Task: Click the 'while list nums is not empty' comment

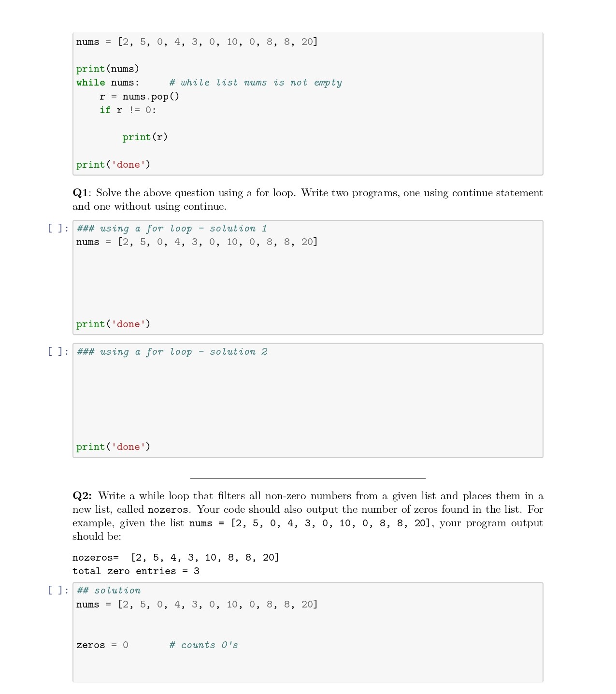Action: pos(256,83)
